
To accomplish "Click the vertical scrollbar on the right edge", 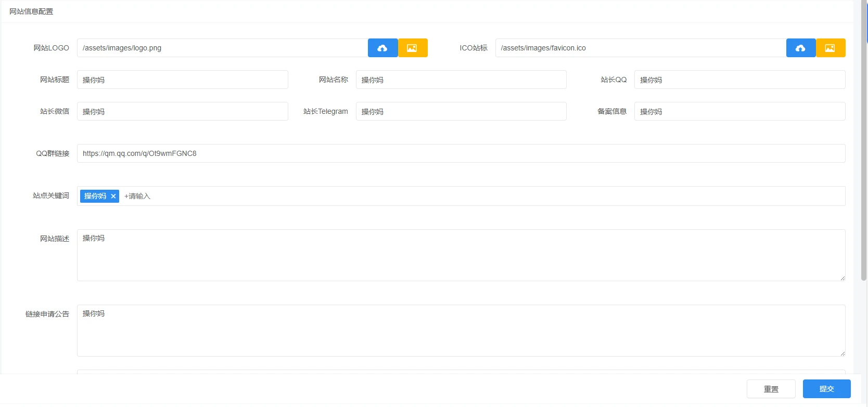I will (864, 156).
